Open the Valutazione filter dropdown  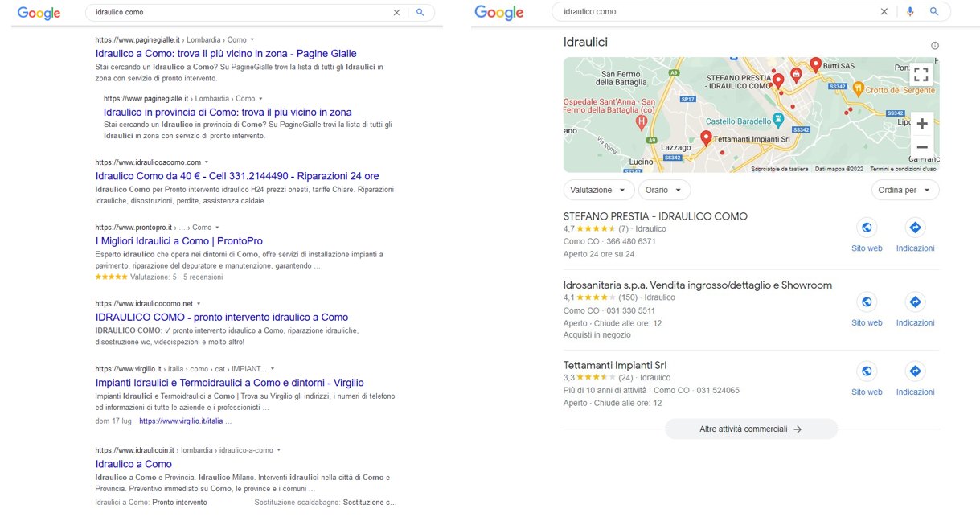tap(599, 191)
